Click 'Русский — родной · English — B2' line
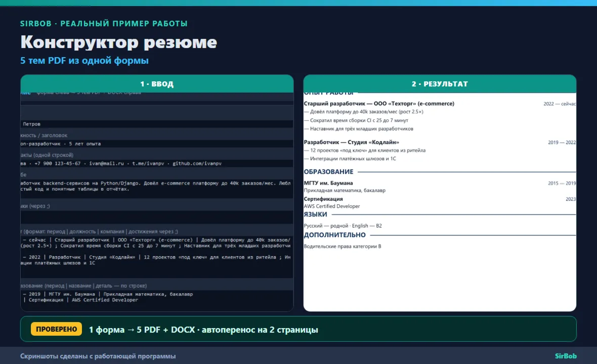 click(343, 226)
